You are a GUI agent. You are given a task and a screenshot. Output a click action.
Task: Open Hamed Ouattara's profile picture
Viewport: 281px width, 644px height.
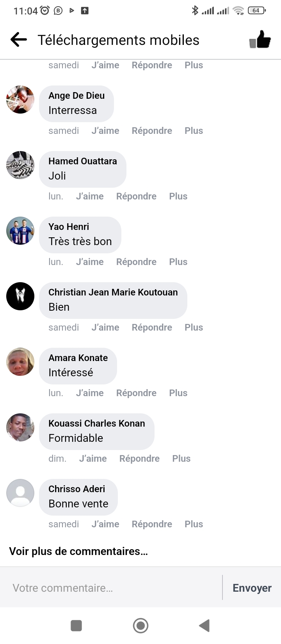pyautogui.click(x=20, y=165)
